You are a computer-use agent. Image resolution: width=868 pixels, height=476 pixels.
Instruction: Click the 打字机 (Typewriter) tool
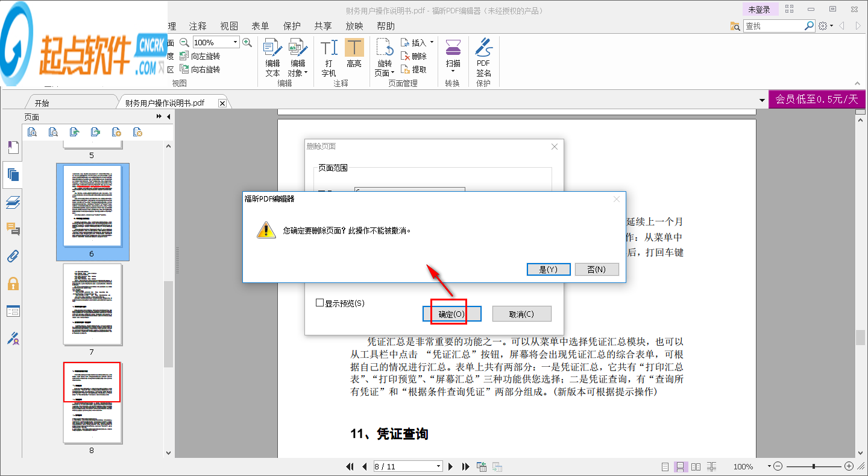click(x=329, y=57)
